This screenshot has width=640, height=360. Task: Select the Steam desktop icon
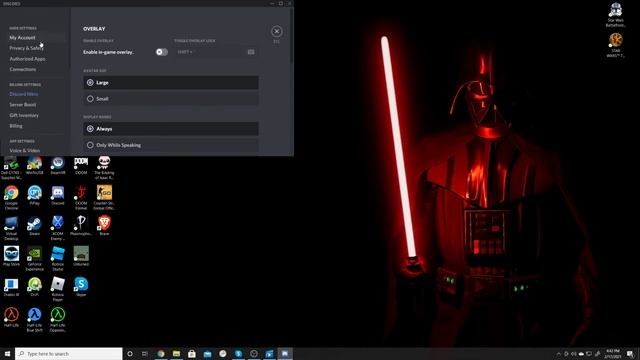click(35, 226)
